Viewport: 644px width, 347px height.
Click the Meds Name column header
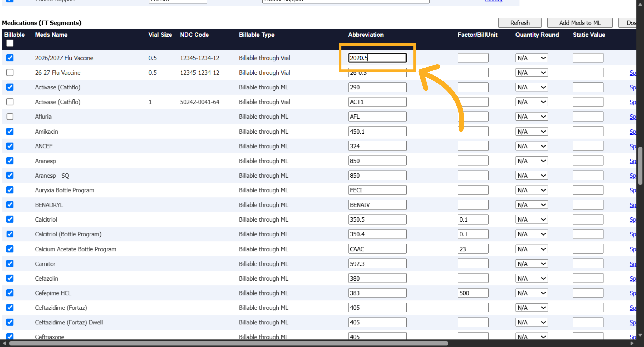(51, 35)
